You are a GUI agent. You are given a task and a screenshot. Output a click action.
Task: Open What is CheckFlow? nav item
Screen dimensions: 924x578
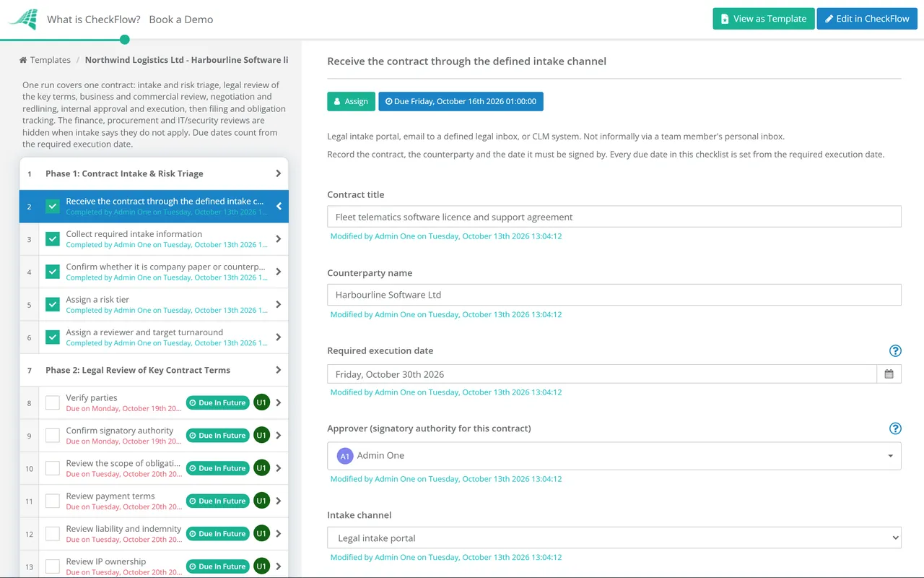point(94,20)
